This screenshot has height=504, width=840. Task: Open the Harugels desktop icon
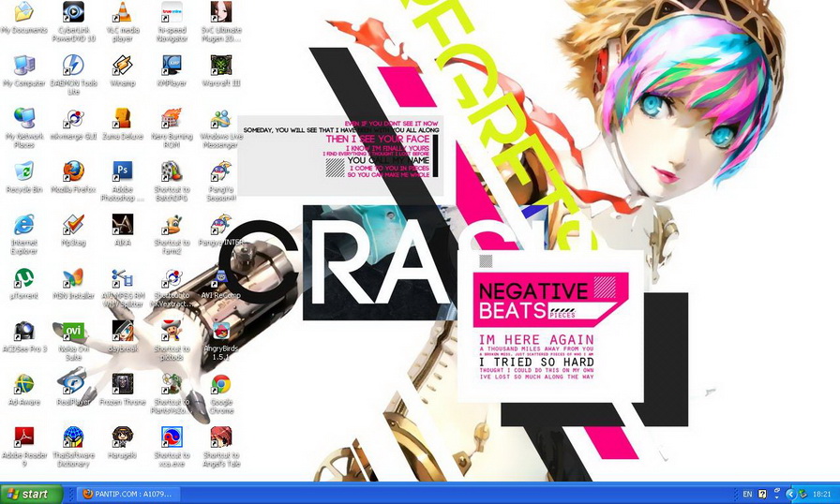(123, 437)
